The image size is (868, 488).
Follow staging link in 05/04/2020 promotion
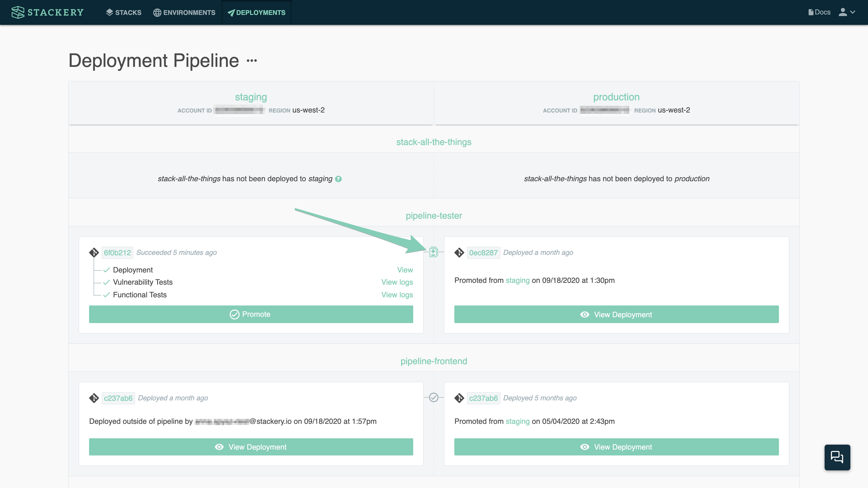coord(518,421)
